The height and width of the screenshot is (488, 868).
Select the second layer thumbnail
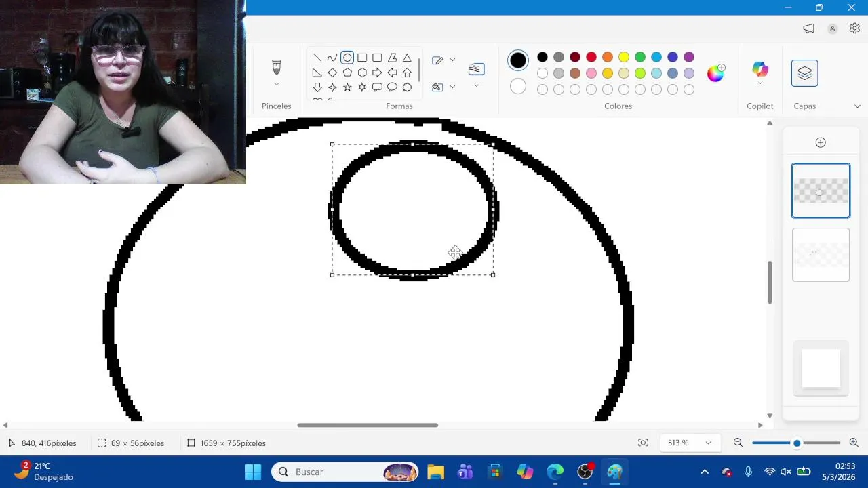pos(821,255)
